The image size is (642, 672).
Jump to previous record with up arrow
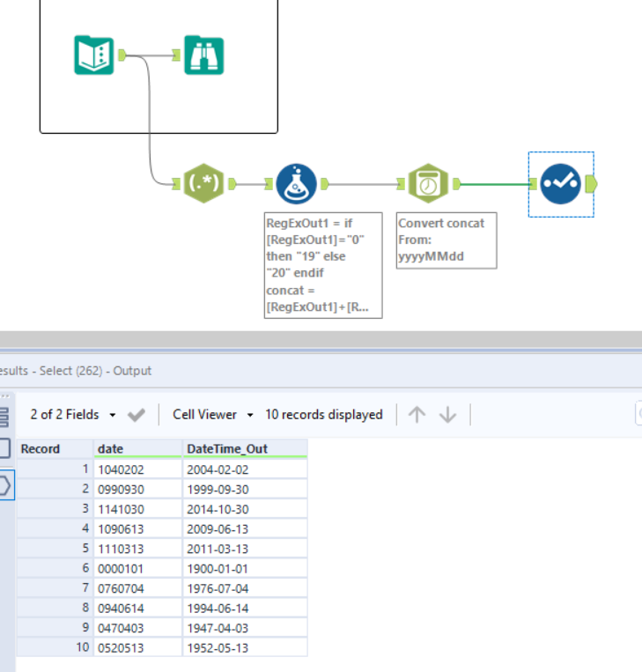(x=417, y=415)
